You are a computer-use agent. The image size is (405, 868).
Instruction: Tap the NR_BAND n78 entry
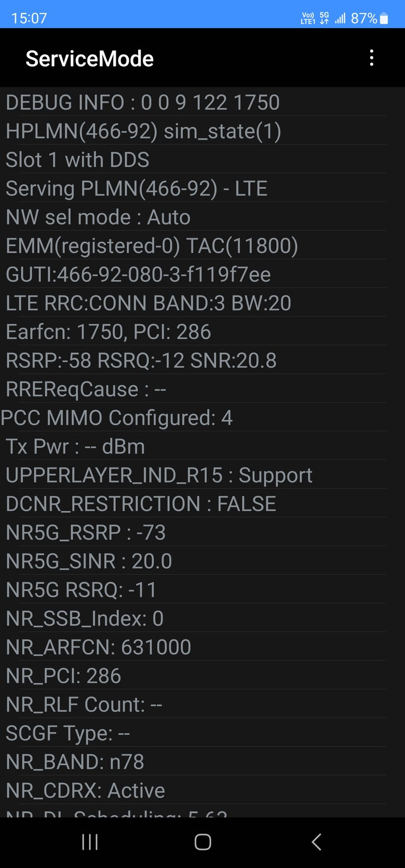tap(193, 762)
